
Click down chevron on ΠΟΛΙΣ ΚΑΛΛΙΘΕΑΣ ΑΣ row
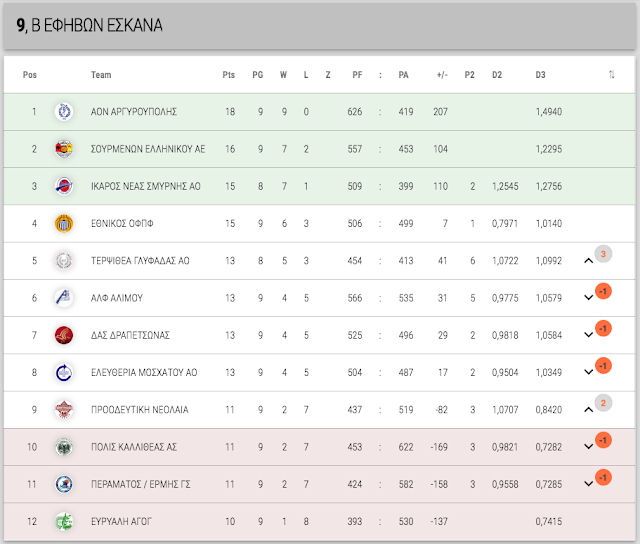[588, 446]
